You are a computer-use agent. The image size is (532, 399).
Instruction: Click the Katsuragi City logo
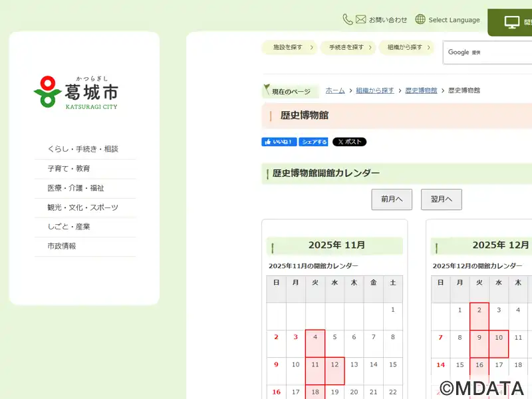76,92
